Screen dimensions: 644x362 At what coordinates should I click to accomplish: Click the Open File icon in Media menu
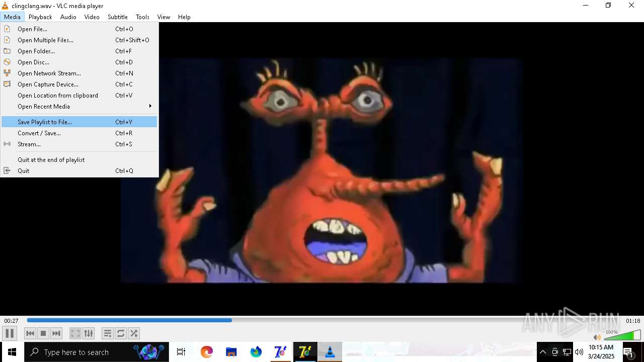point(7,29)
